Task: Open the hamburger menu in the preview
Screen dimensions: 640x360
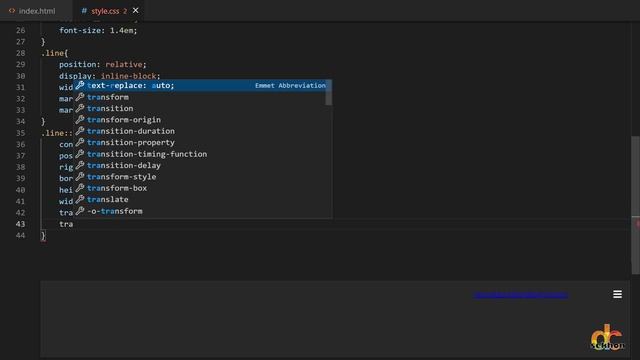Action: (618, 294)
